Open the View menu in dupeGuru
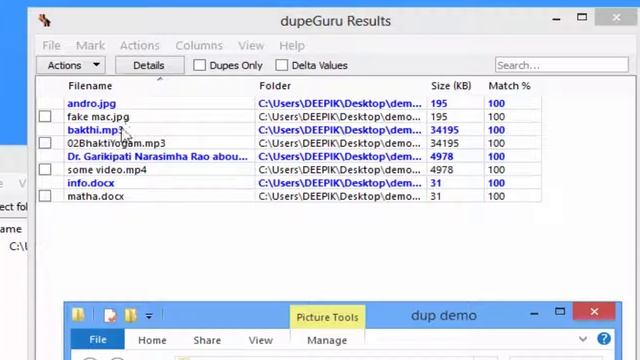Screen dimensions: 640x360 [x=251, y=45]
